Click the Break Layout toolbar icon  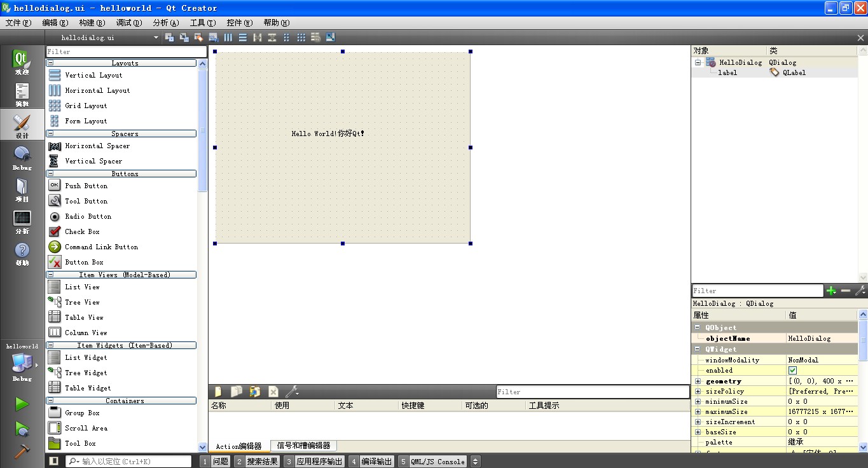coord(315,38)
